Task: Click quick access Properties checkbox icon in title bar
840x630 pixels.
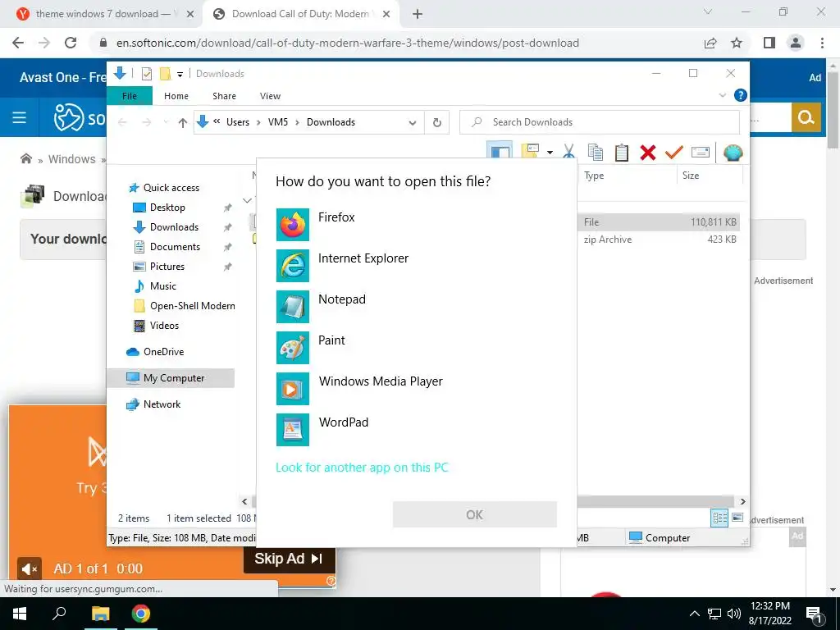Action: (146, 74)
